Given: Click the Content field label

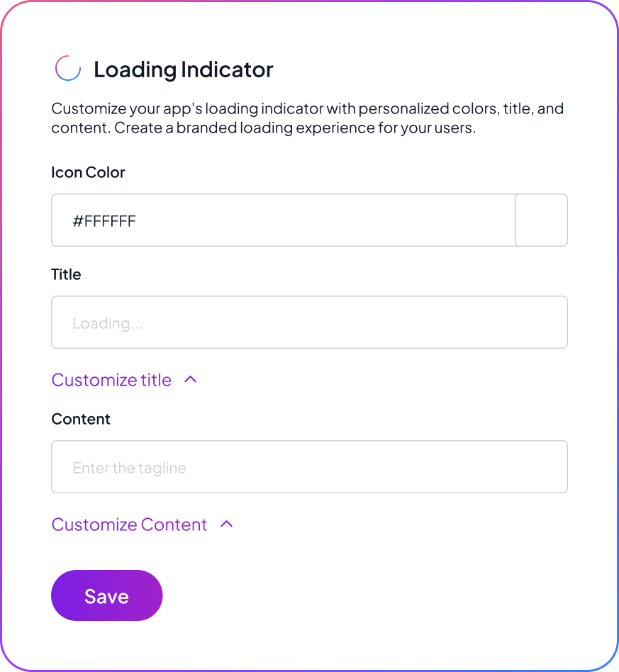Looking at the screenshot, I should tap(81, 419).
